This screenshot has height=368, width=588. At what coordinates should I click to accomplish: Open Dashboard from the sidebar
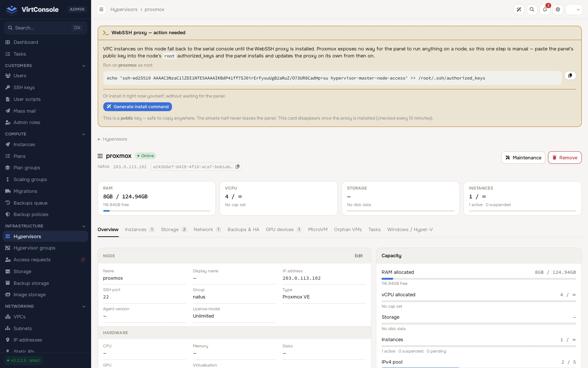click(45, 42)
